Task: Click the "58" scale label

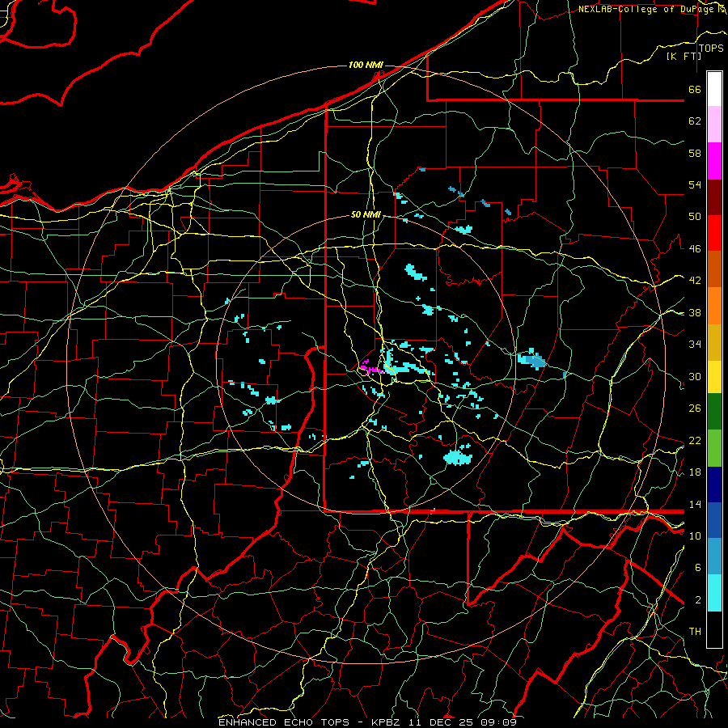Action: tap(695, 153)
